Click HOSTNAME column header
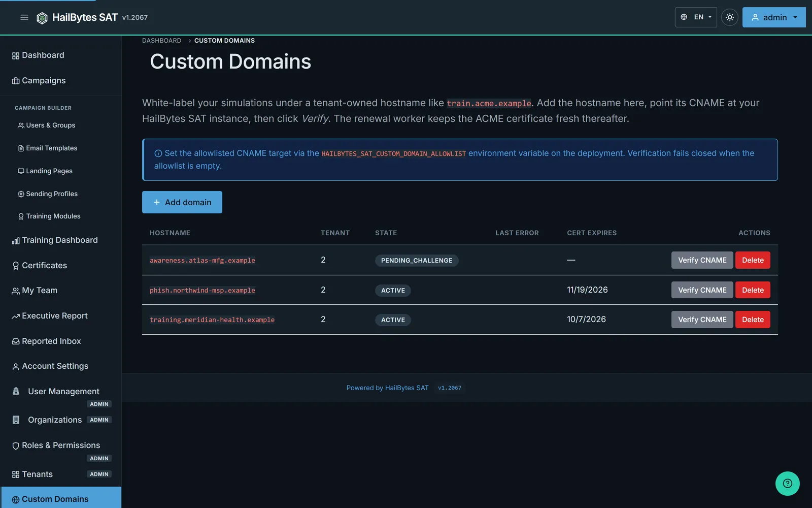 tap(170, 233)
